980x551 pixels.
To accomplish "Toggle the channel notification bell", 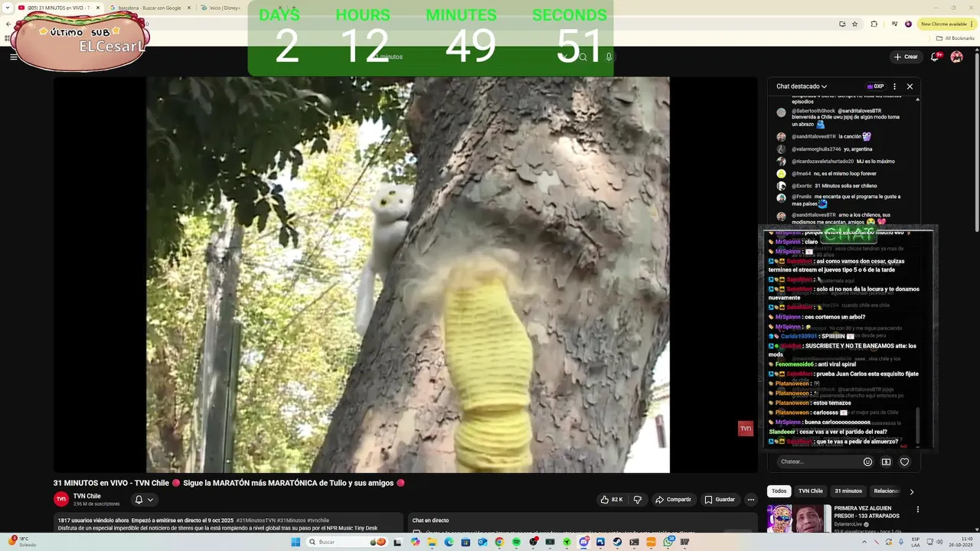I will coord(139,500).
